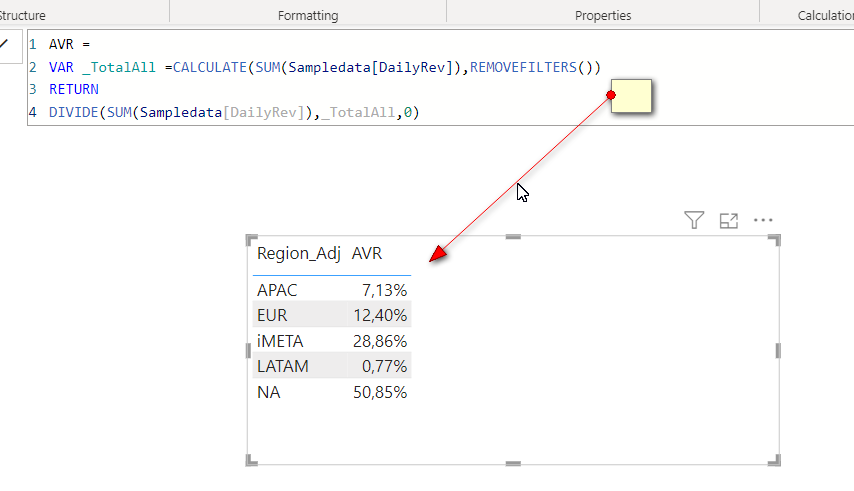Commit the formula with the checkmark icon
The height and width of the screenshot is (491, 854).
(x=5, y=44)
